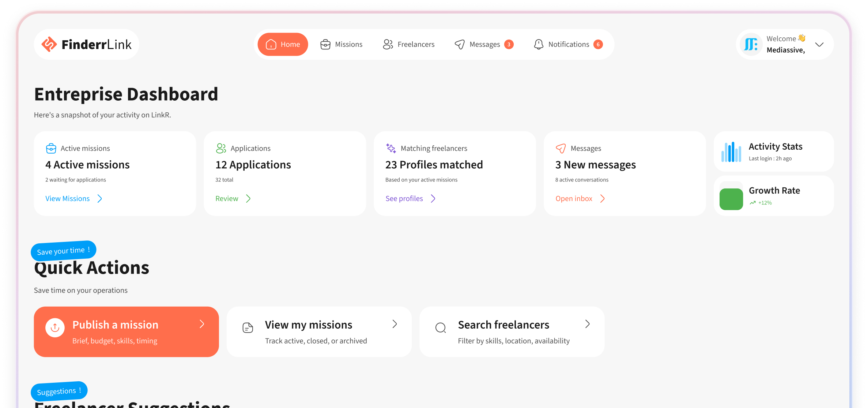Screen dimensions: 868x408
Task: Click the Active missions briefcase icon
Action: coord(51,148)
